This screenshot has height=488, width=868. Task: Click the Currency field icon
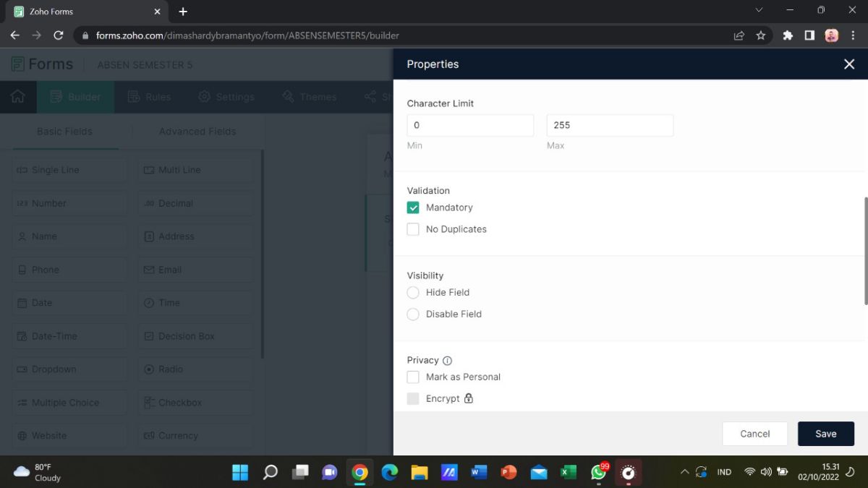coord(149,436)
